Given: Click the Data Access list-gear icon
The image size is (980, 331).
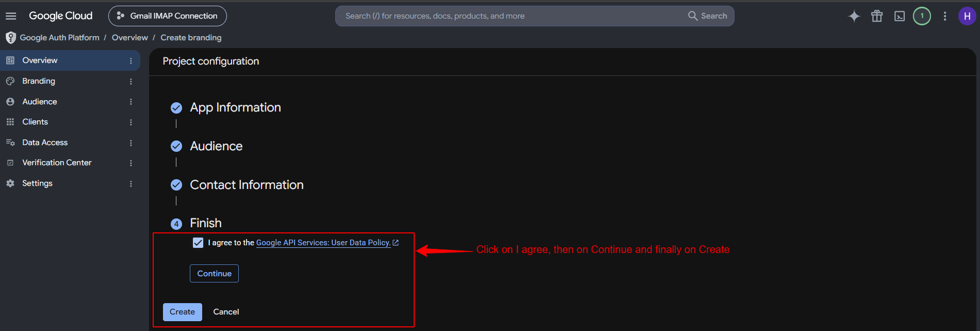Looking at the screenshot, I should tap(10, 143).
